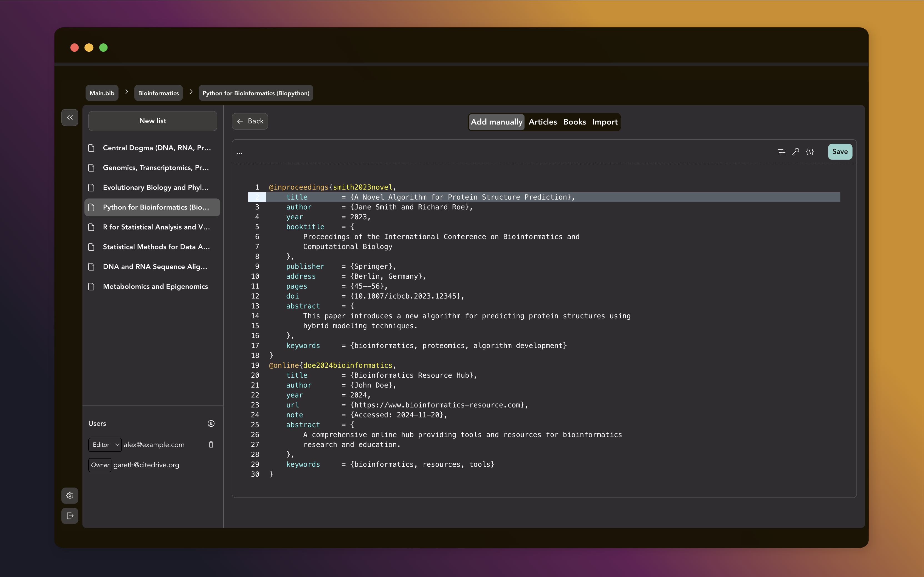Click the Bioinformatics breadcrumb
The image size is (924, 577).
[x=158, y=93]
